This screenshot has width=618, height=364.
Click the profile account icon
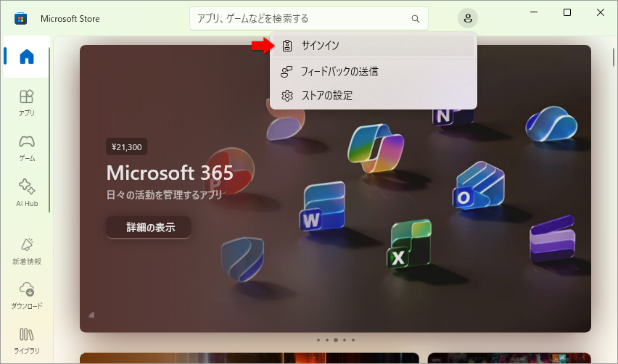point(468,19)
